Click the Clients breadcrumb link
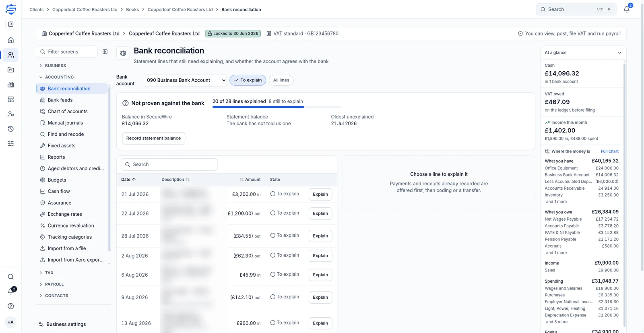The width and height of the screenshot is (644, 333). (x=36, y=9)
